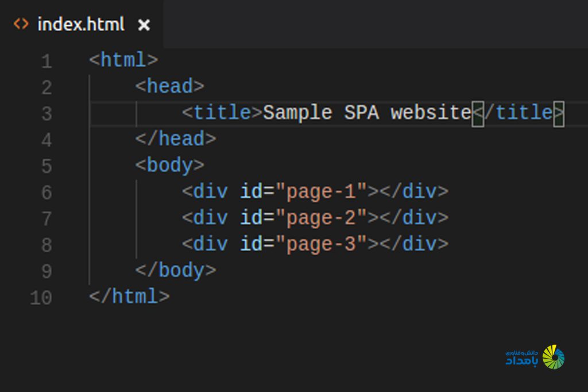Image resolution: width=588 pixels, height=392 pixels.
Task: Click line number 3 in the gutter
Action: coord(47,114)
